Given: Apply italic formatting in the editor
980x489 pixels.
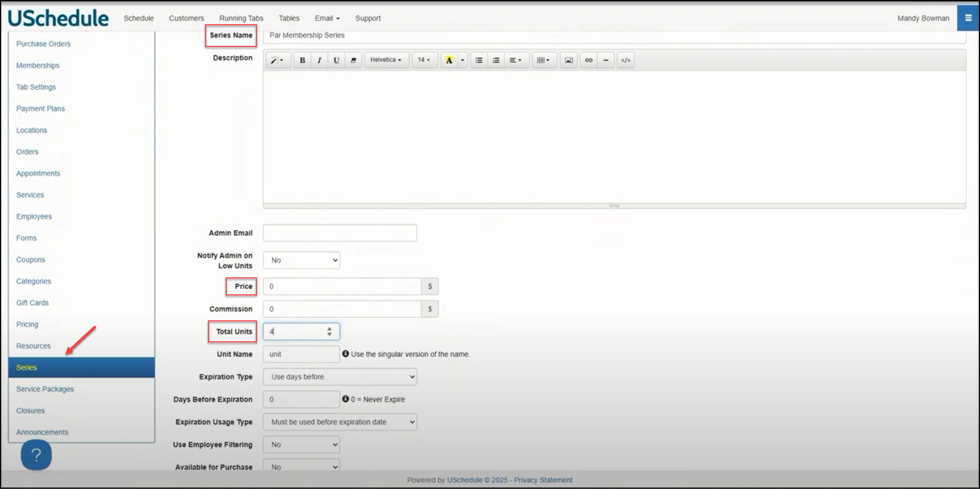Looking at the screenshot, I should 319,60.
